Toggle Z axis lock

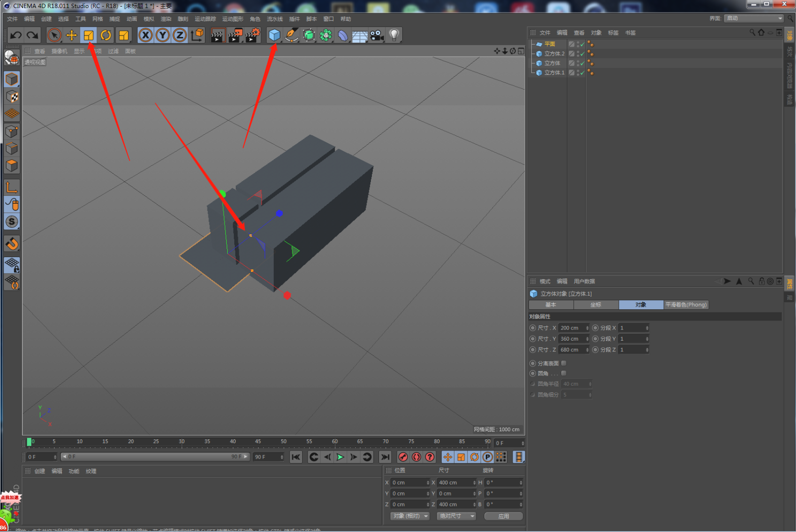[x=180, y=35]
